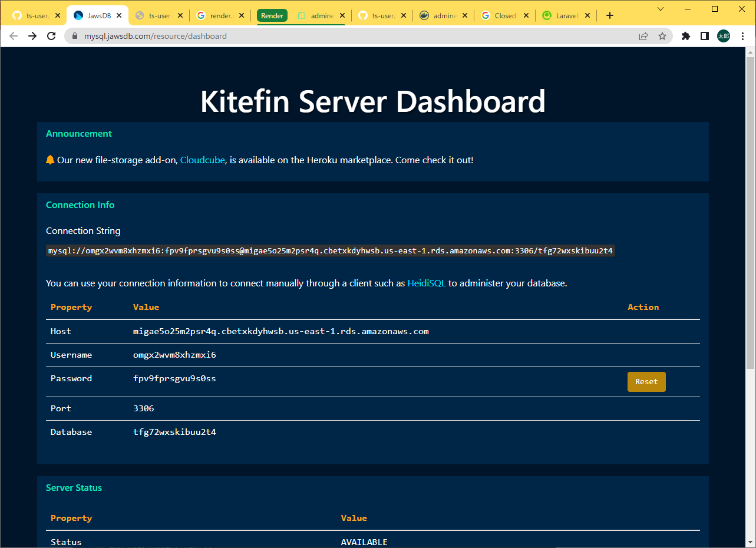Go forward to the next page
This screenshot has width=756, height=548.
click(x=32, y=36)
